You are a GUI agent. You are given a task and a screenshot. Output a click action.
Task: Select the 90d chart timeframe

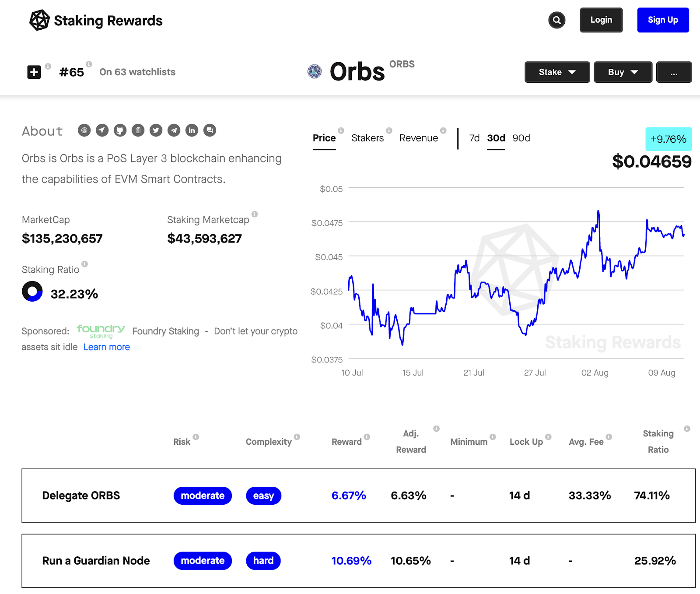(521, 138)
